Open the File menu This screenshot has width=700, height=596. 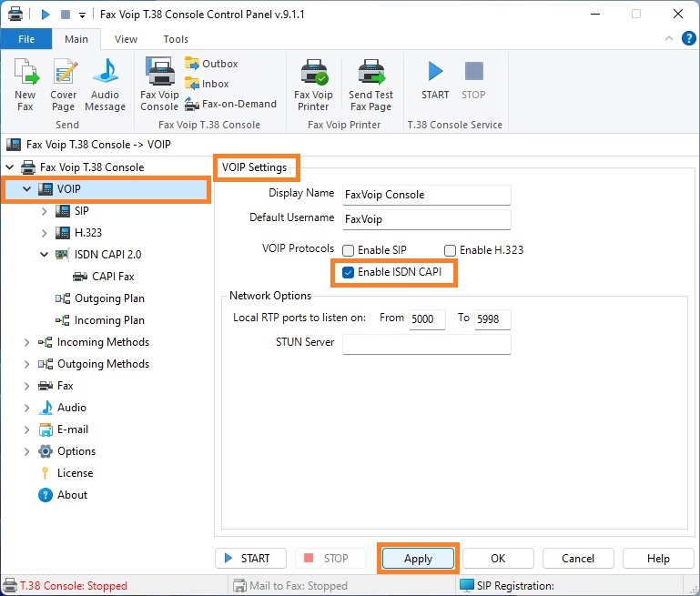click(x=25, y=39)
